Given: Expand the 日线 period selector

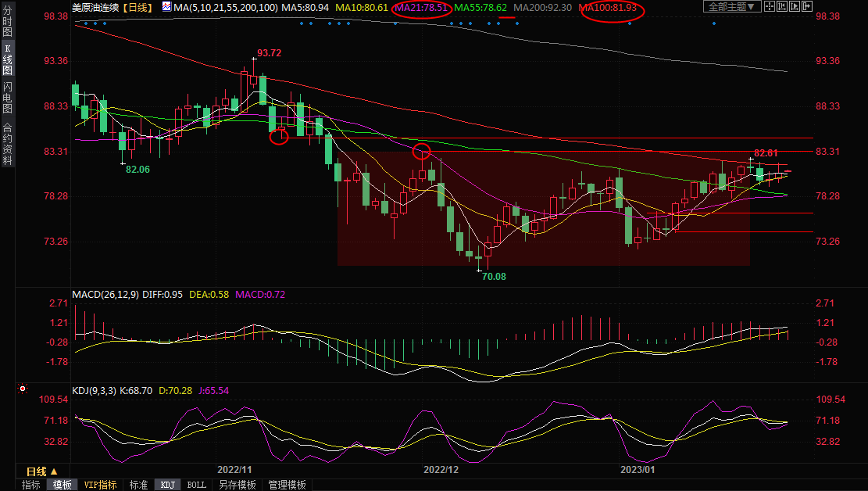Looking at the screenshot, I should click(x=42, y=471).
